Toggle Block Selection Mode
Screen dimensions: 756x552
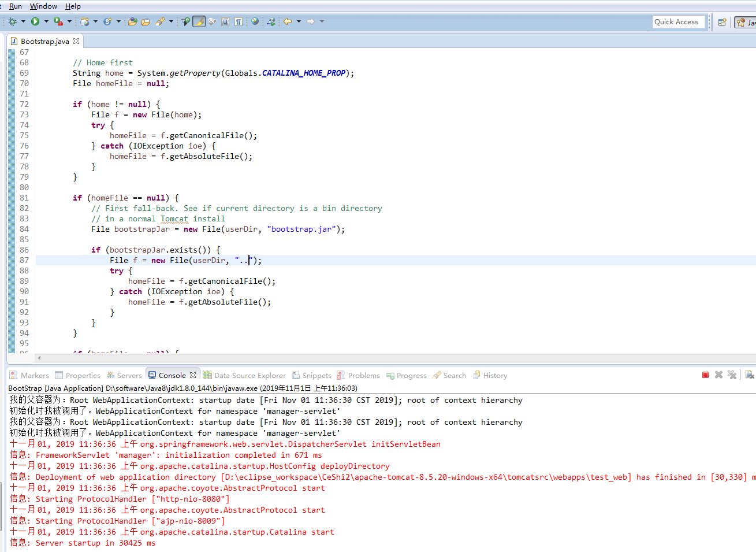coord(225,21)
